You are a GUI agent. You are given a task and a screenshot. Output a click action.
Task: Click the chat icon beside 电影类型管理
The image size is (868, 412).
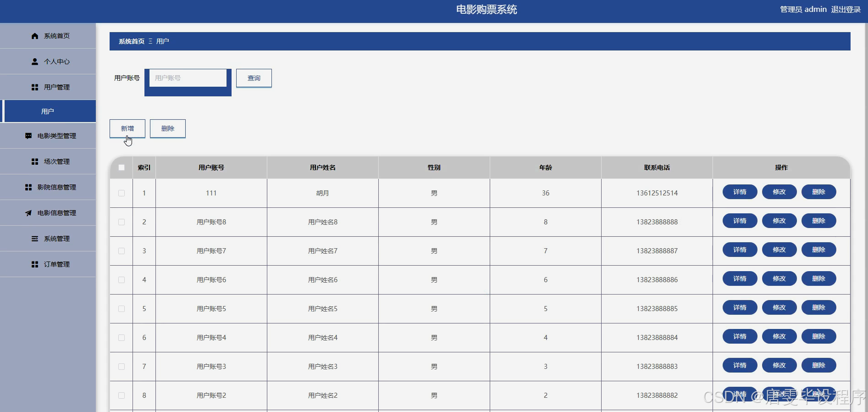[28, 136]
